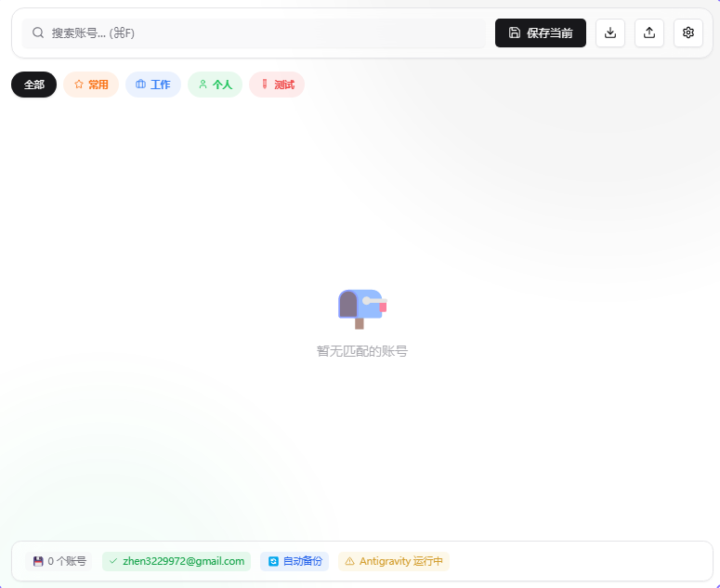Switch to the 常用 favorites filter
720x588 pixels.
pos(91,85)
